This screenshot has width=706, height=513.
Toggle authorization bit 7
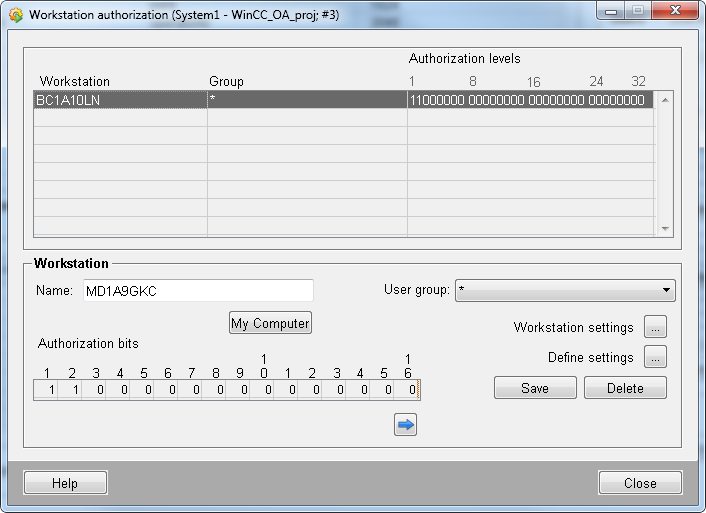pos(190,390)
